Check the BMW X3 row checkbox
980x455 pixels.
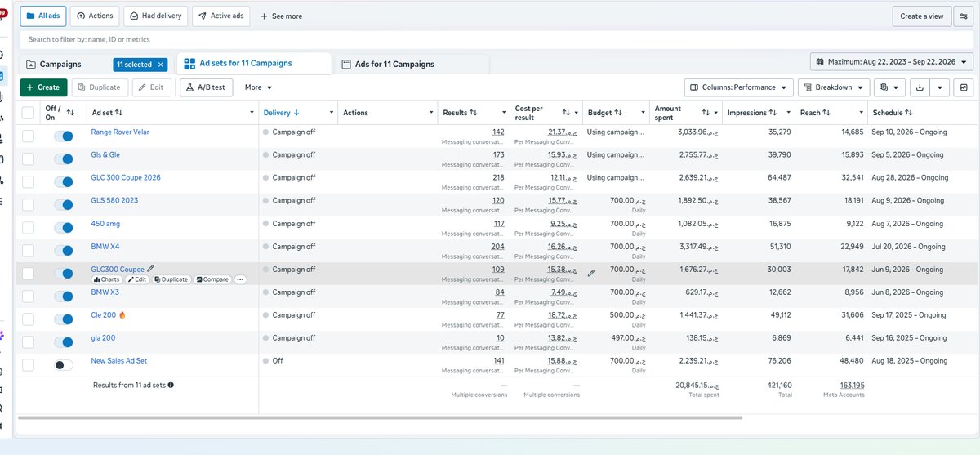pos(29,297)
